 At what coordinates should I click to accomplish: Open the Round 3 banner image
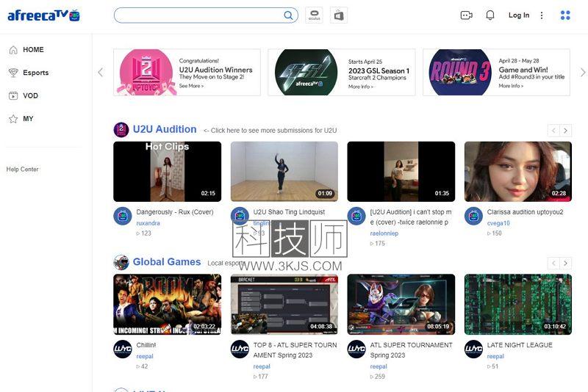[460, 72]
